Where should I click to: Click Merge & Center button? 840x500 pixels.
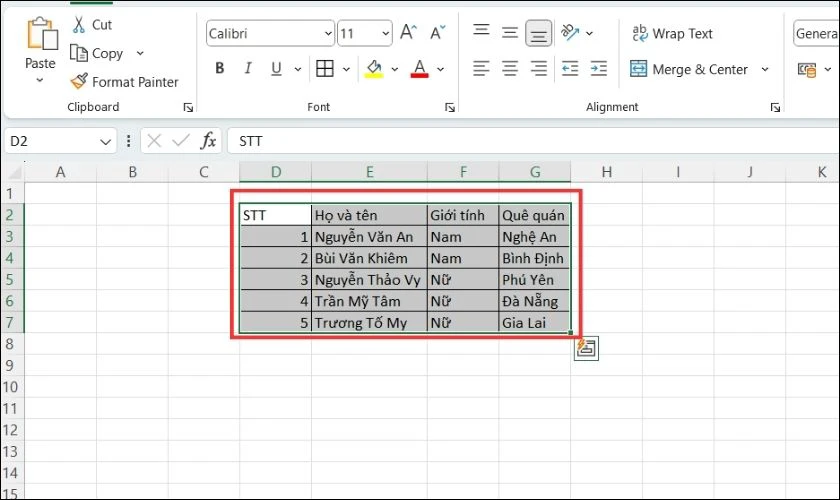[x=689, y=69]
